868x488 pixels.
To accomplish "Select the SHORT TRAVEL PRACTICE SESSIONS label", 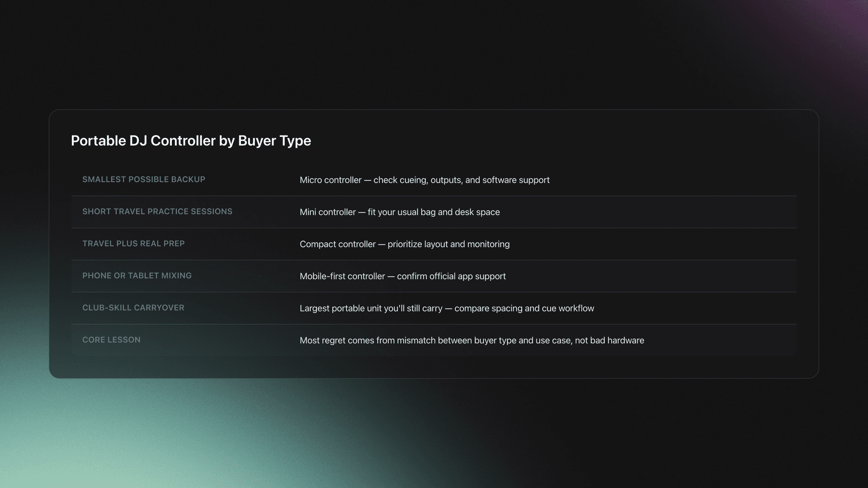I will pyautogui.click(x=157, y=211).
